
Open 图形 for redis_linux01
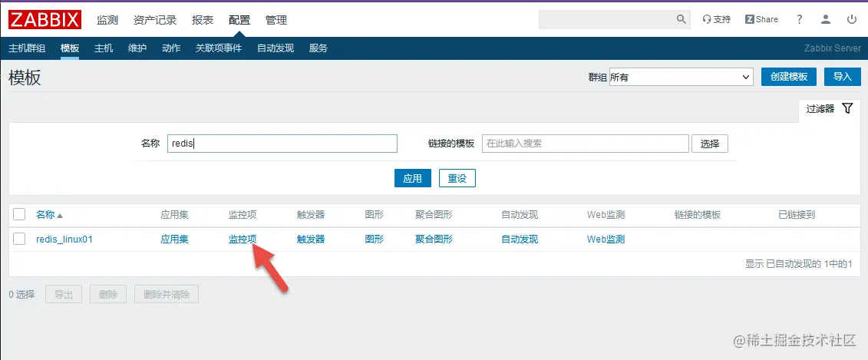tap(375, 239)
